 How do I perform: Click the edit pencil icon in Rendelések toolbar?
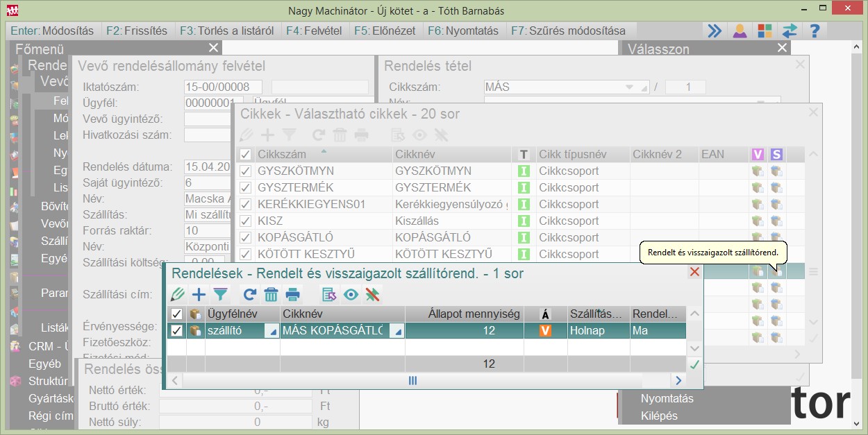coord(178,294)
